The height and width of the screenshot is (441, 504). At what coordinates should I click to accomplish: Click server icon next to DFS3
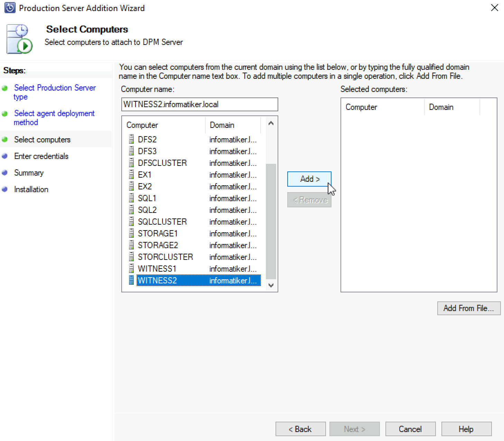click(x=131, y=151)
